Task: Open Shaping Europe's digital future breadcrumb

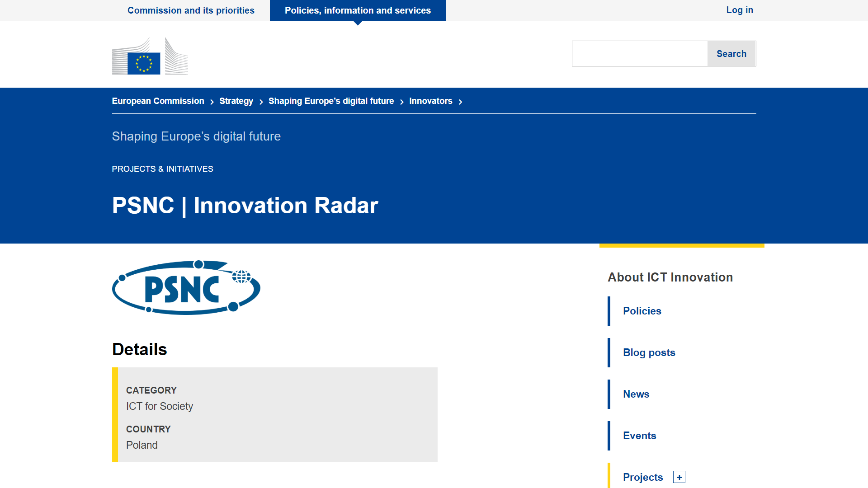Action: click(x=331, y=101)
